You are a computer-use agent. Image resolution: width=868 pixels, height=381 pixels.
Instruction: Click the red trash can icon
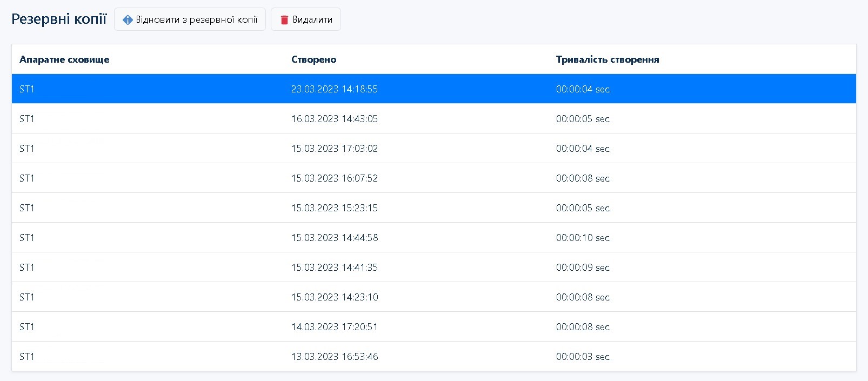click(x=284, y=20)
